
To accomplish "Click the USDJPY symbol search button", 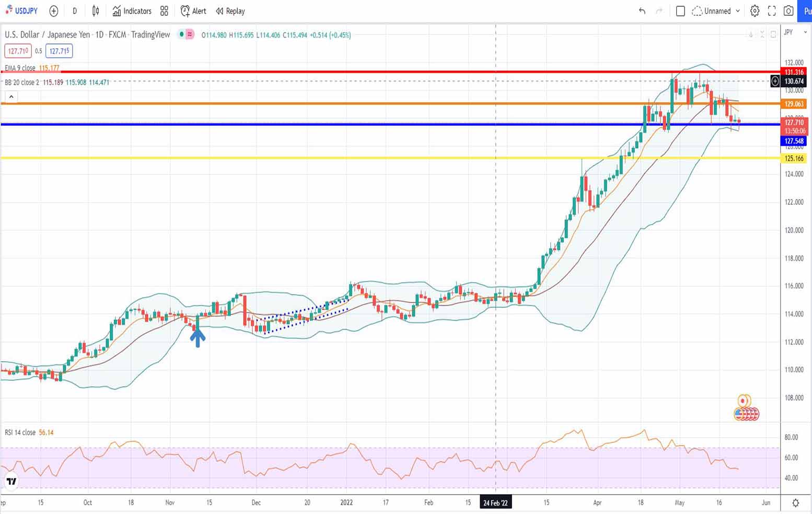I will 22,11.
